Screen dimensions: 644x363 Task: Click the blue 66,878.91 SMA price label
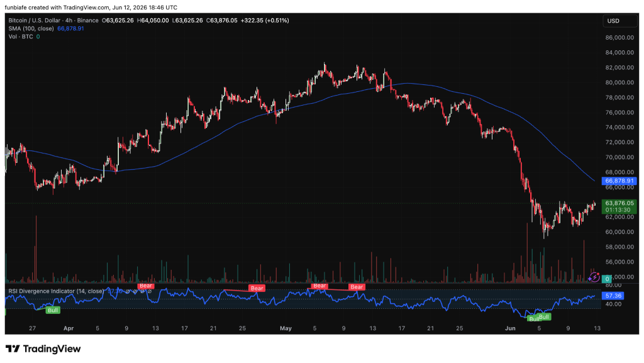pos(619,181)
